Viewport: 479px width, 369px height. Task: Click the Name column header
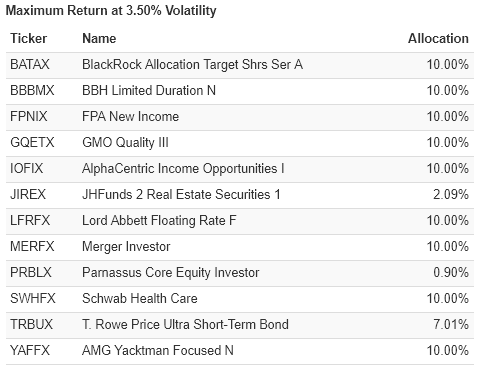(99, 38)
